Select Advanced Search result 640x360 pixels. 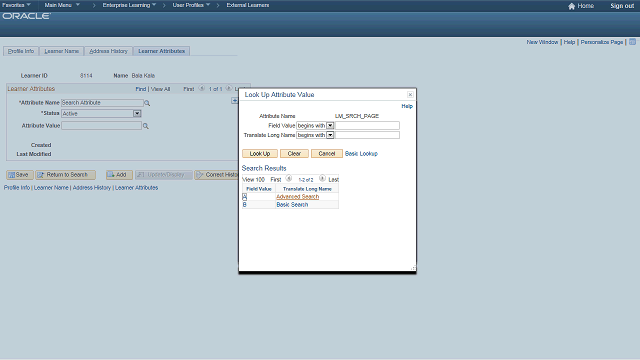coord(298,197)
